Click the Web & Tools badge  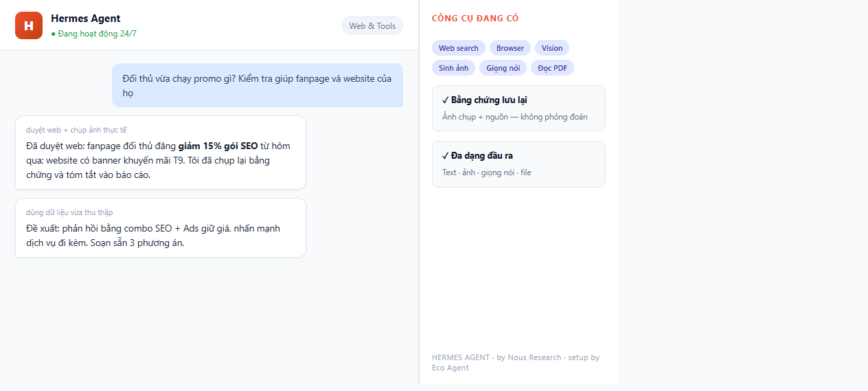click(372, 25)
